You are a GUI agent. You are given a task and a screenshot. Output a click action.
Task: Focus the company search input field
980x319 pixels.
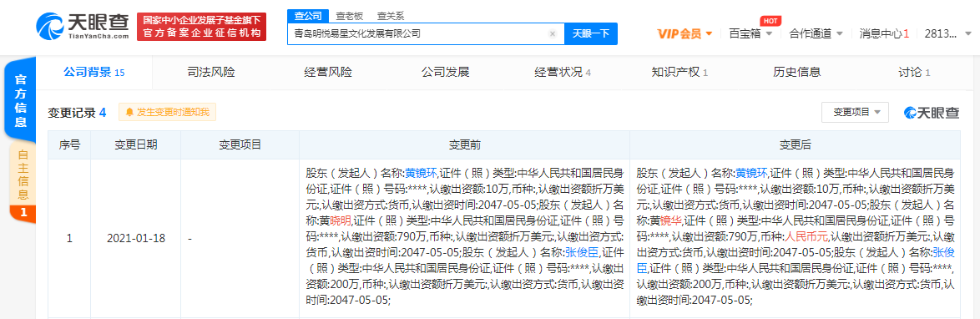[x=426, y=33]
